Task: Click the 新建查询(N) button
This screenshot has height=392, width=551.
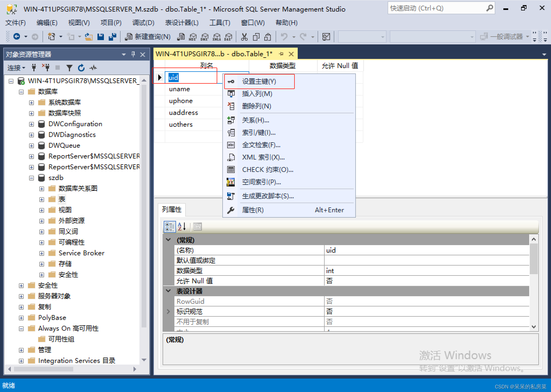Action: [148, 37]
